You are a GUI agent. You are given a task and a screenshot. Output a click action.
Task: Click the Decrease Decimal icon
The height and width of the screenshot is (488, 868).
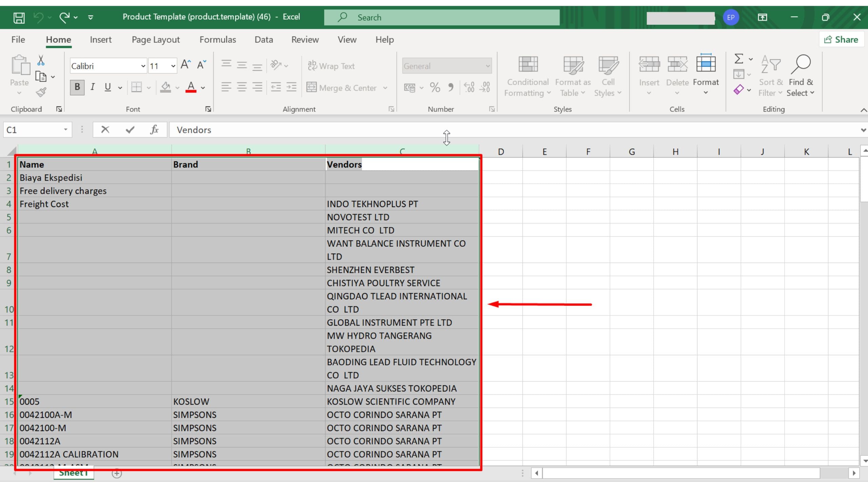pyautogui.click(x=485, y=88)
